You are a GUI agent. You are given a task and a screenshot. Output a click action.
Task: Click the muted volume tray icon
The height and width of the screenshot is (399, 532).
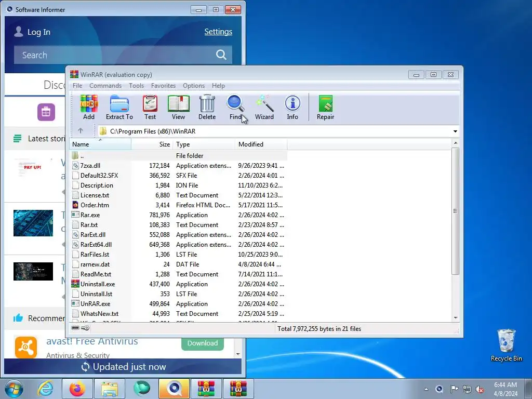tap(480, 389)
